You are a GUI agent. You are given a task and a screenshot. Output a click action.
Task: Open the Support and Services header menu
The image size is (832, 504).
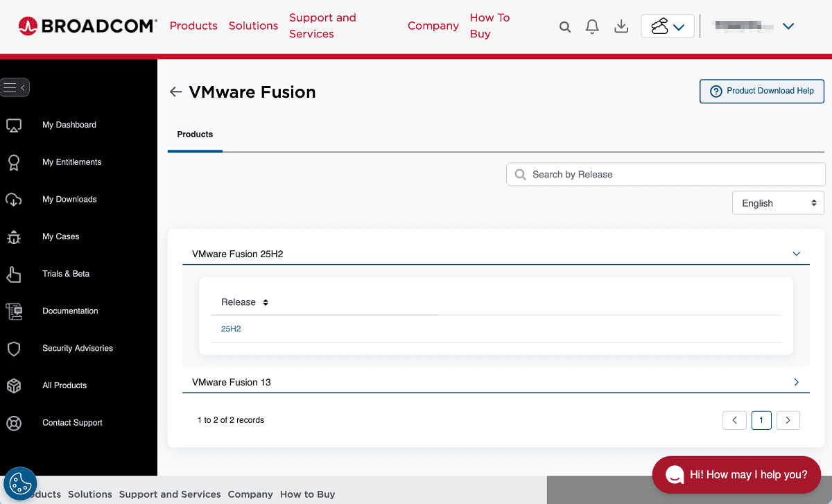[x=322, y=26]
